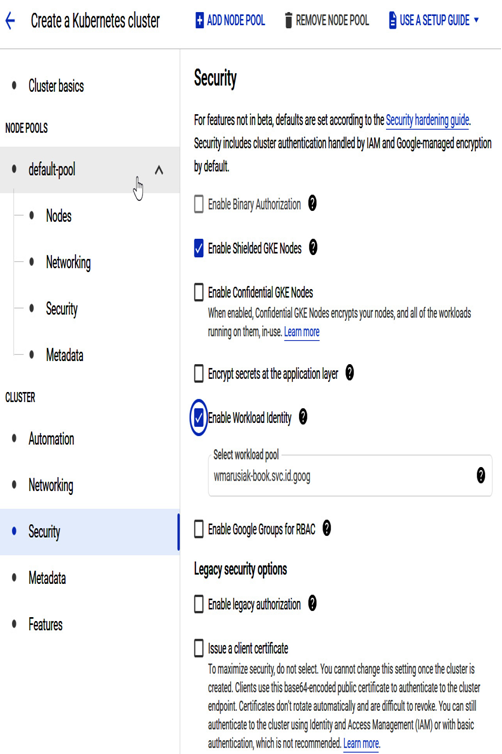Collapse the default-pool node pool chevron
Image resolution: width=502 pixels, height=754 pixels.
tap(159, 170)
